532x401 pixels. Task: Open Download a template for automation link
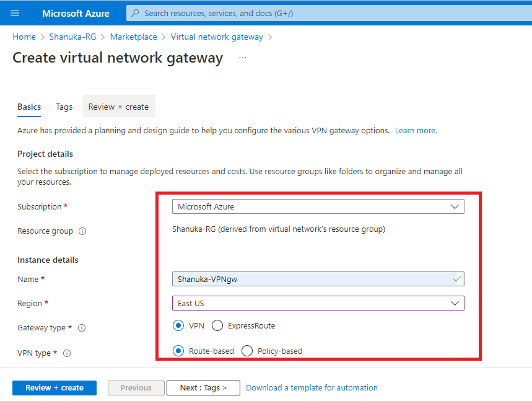tap(312, 388)
